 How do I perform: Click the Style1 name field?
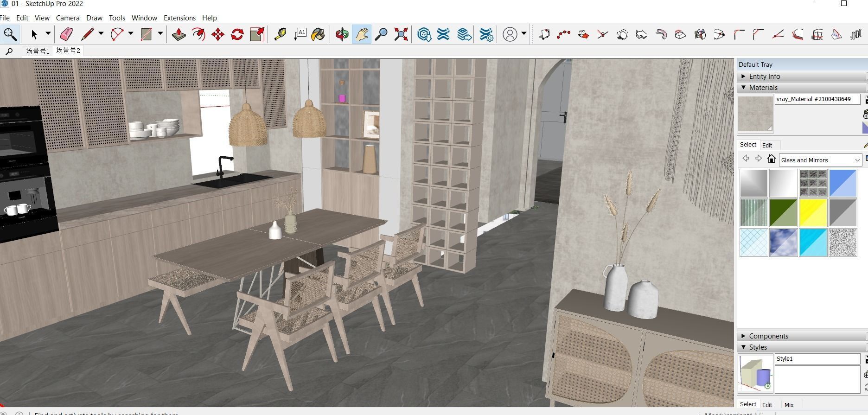click(817, 359)
